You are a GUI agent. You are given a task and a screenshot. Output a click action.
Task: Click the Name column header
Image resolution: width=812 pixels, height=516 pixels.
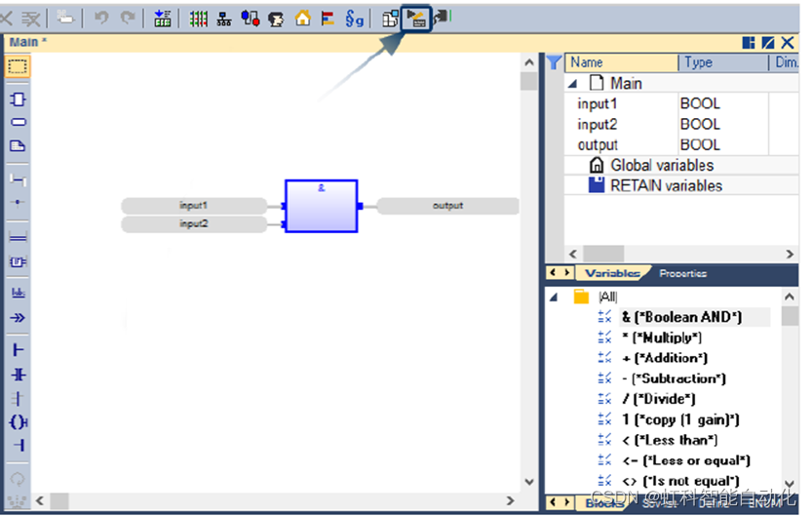click(x=622, y=62)
